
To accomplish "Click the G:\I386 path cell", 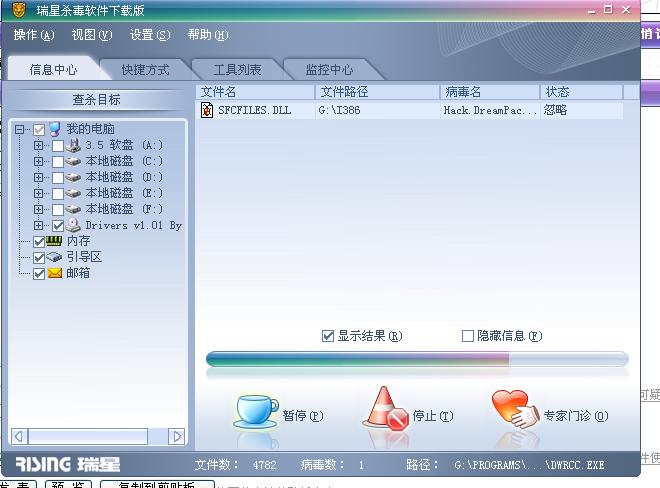I will (339, 110).
